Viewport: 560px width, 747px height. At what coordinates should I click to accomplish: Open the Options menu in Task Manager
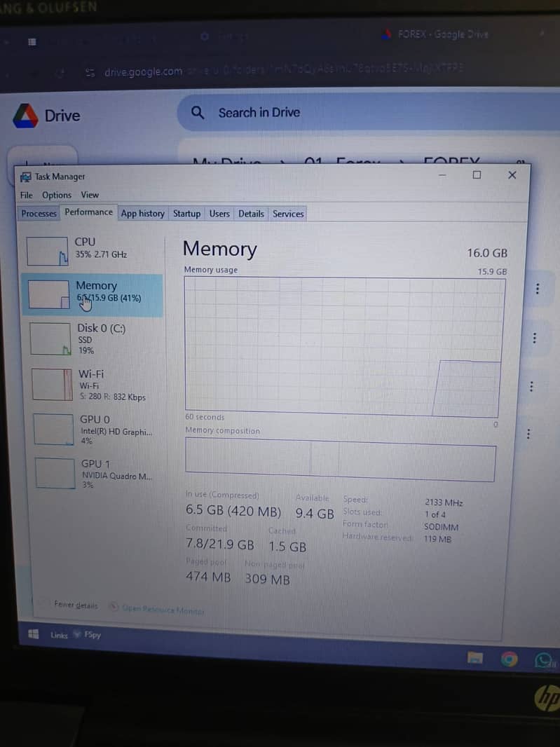click(56, 195)
